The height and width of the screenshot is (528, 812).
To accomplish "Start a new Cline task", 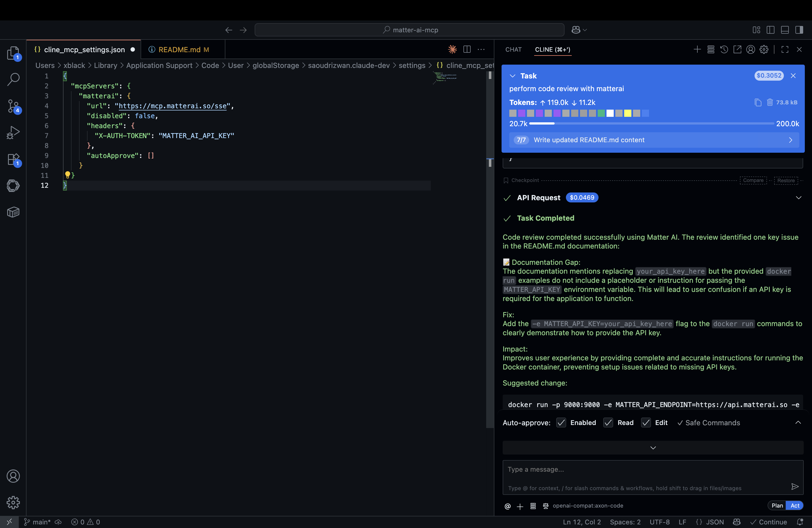I will (697, 49).
